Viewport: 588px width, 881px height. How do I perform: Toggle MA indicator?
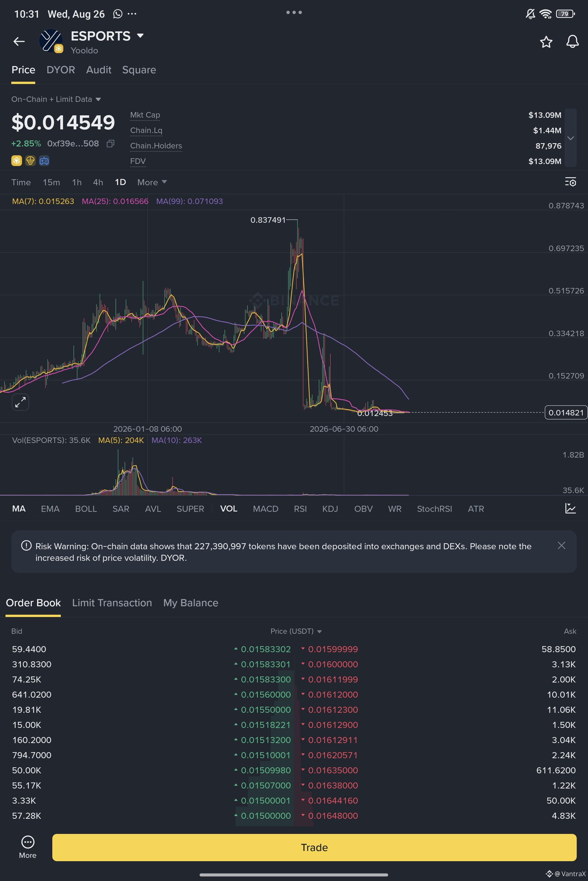tap(19, 509)
